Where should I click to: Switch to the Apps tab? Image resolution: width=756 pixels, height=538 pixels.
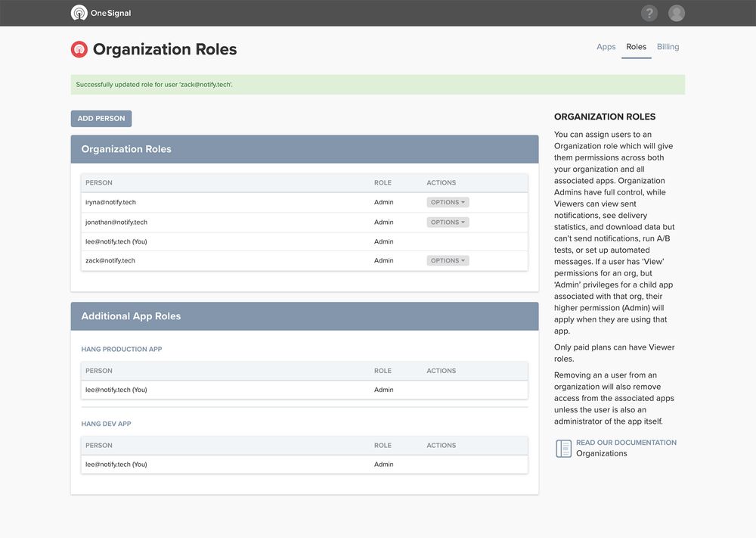tap(606, 46)
